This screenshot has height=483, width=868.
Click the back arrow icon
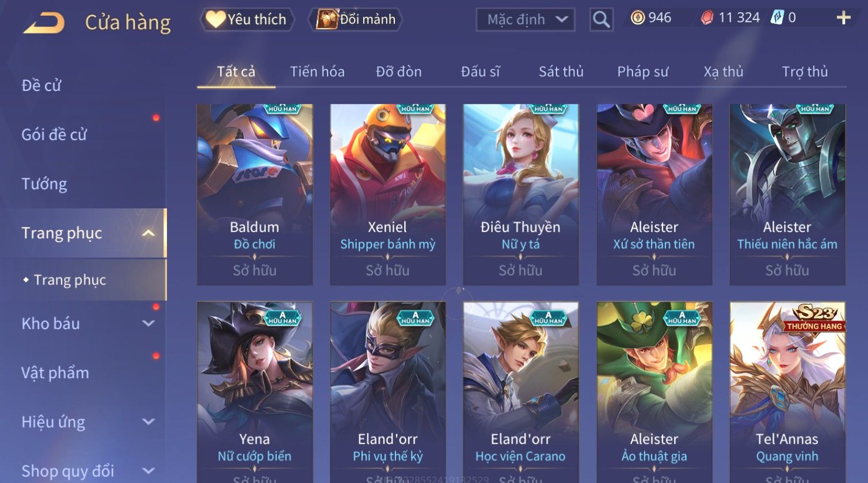point(44,22)
